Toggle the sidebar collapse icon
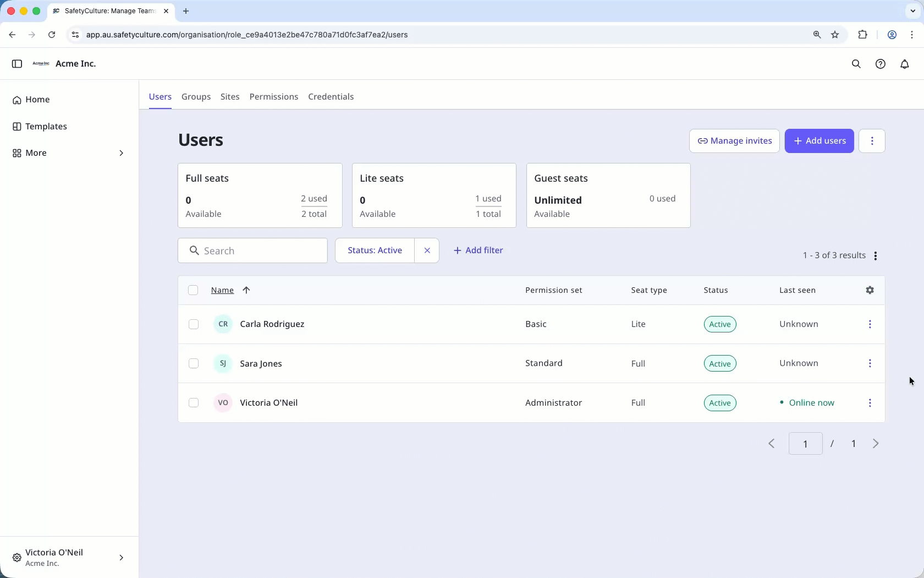924x578 pixels. [x=17, y=64]
